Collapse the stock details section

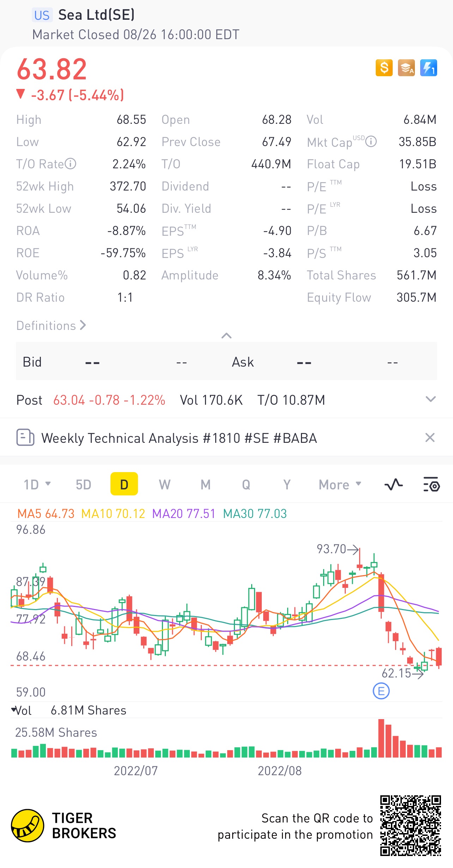pyautogui.click(x=226, y=336)
